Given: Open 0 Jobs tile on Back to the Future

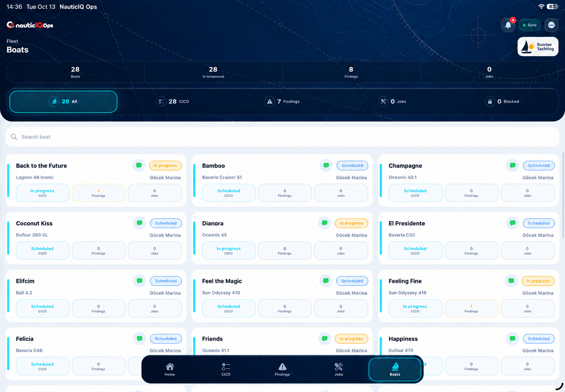Looking at the screenshot, I should pyautogui.click(x=155, y=193).
